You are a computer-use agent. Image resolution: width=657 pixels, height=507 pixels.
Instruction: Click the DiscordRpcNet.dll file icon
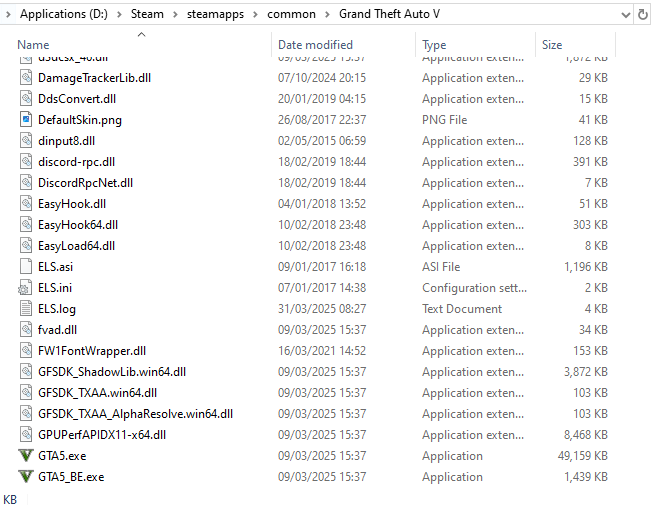pos(26,182)
